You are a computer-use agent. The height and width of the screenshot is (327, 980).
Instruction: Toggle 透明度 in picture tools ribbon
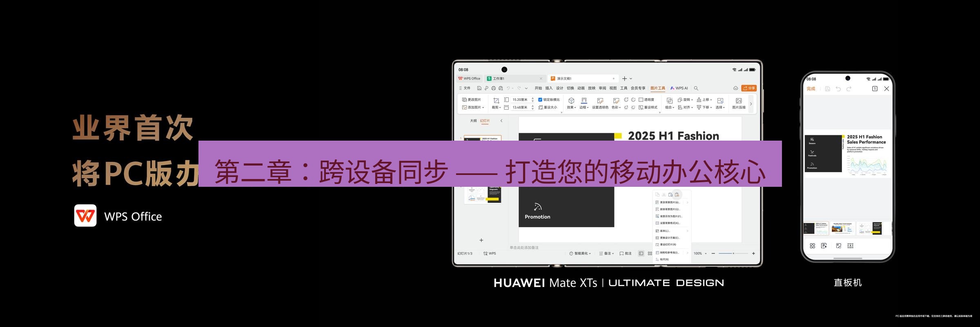click(646, 100)
